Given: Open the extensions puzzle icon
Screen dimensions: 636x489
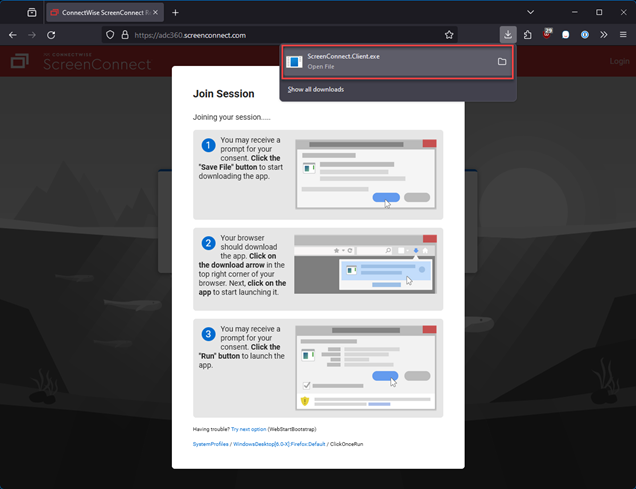Looking at the screenshot, I should pos(527,35).
